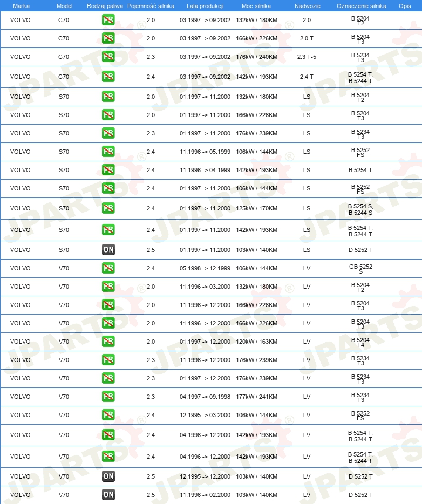Click petrol icon in V70 2.3 11.1996 -> 12.2000 row
Screen dimensions: 422x504
click(x=108, y=360)
